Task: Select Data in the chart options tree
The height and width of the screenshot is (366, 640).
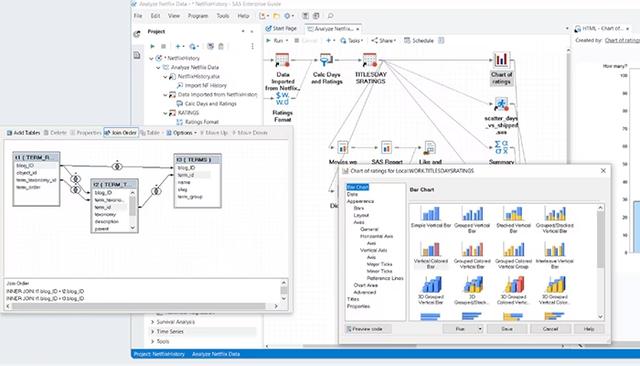Action: pos(352,194)
